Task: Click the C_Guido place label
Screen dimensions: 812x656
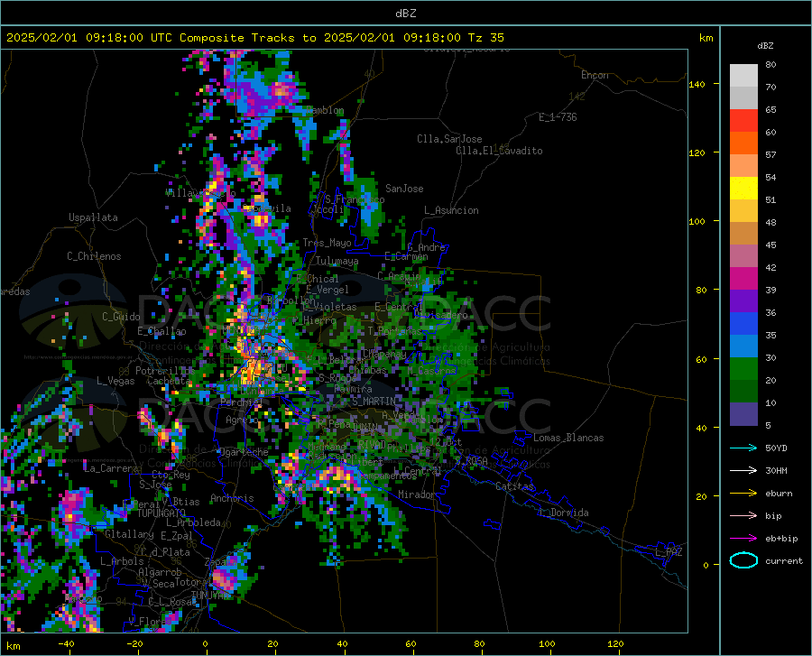Action: (121, 317)
